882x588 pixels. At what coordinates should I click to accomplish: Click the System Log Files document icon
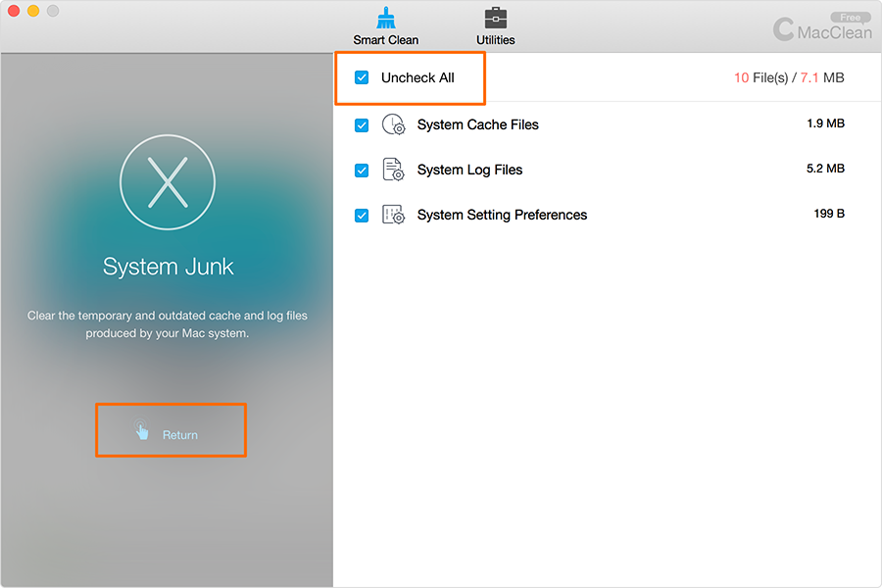pos(393,170)
